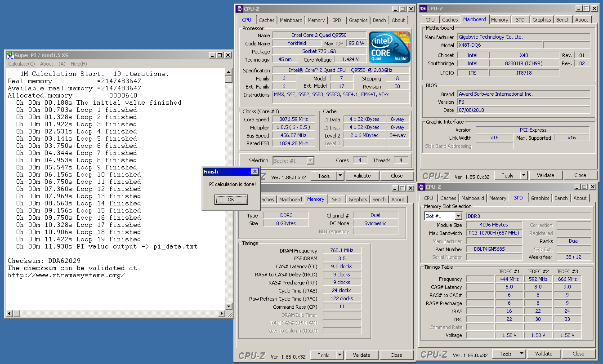This screenshot has width=603, height=364.
Task: Click the Close button in the Mainboard window
Action: point(580,175)
